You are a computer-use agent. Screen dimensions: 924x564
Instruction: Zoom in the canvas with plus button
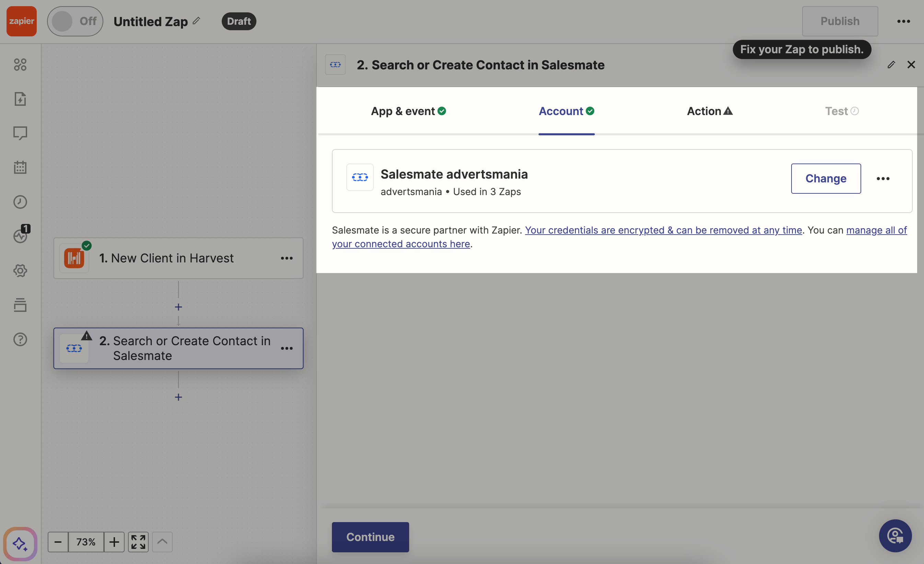(114, 542)
